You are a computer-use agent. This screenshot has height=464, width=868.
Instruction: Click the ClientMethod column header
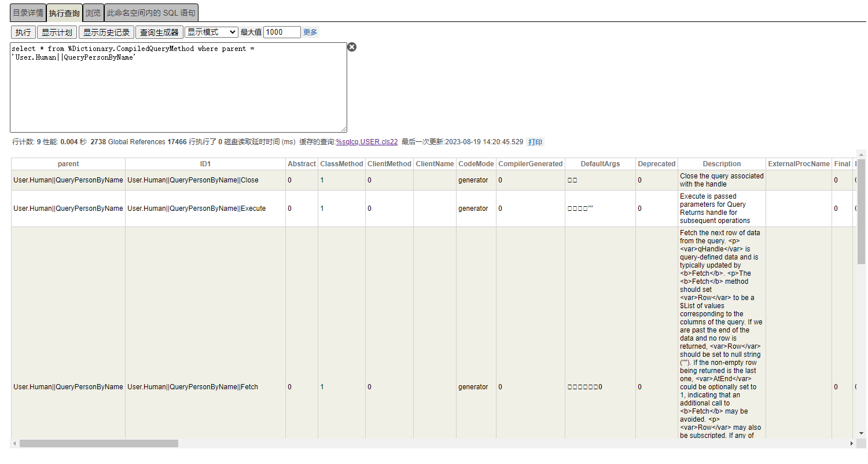pyautogui.click(x=389, y=164)
